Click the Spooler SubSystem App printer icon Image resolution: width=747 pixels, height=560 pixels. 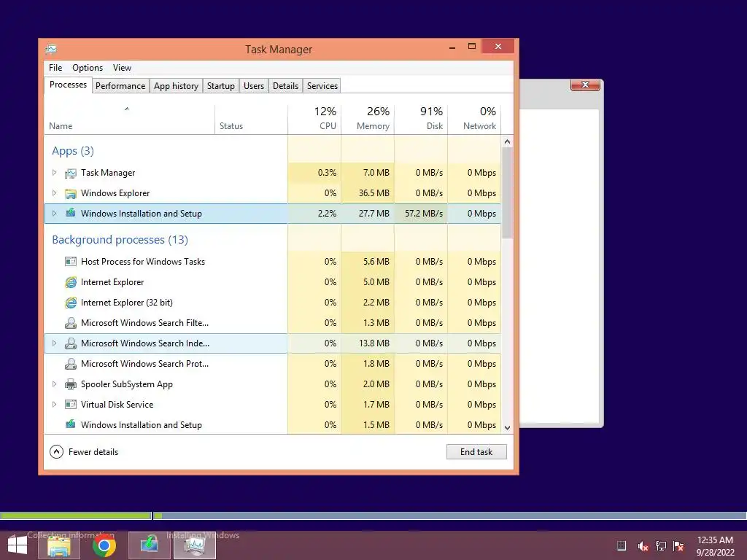(x=71, y=384)
